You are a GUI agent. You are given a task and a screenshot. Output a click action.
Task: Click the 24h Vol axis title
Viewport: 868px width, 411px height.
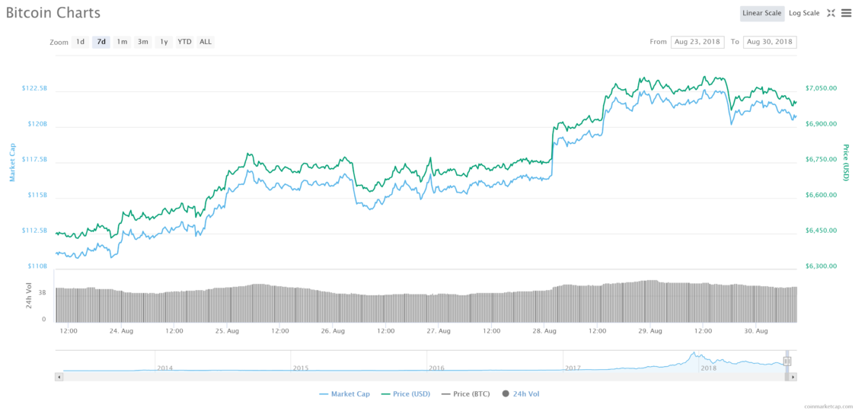pos(29,295)
